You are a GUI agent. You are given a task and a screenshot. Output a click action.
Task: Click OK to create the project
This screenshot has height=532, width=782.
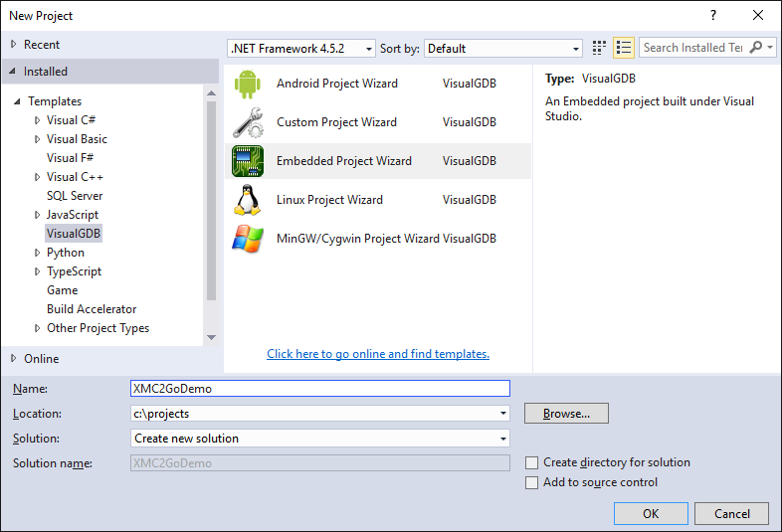click(x=651, y=513)
